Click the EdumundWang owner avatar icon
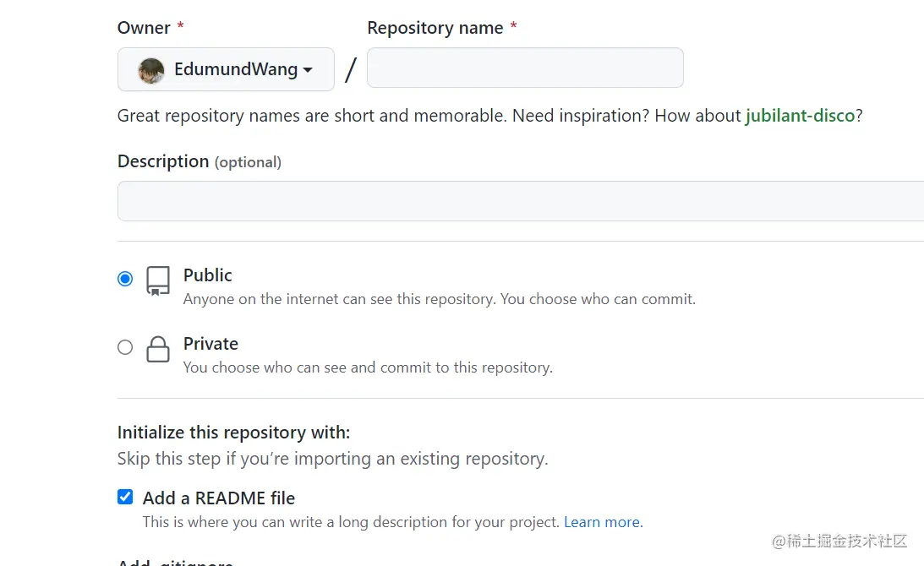924x566 pixels. (151, 70)
